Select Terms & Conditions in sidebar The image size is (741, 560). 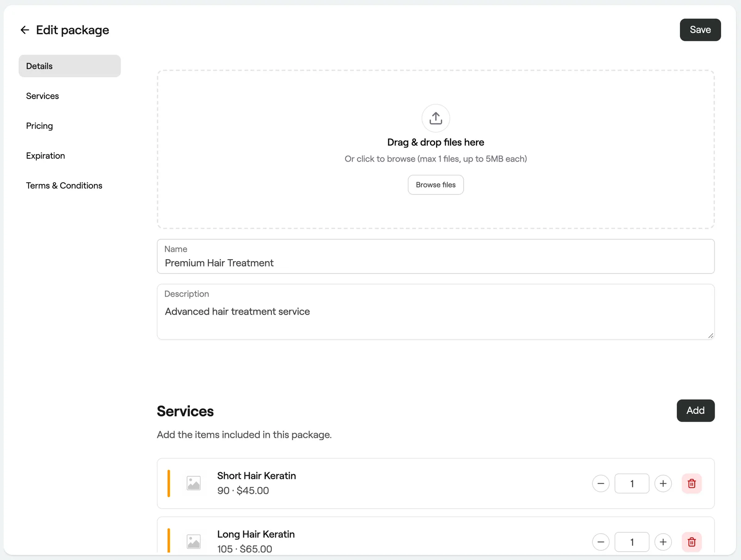69,186
